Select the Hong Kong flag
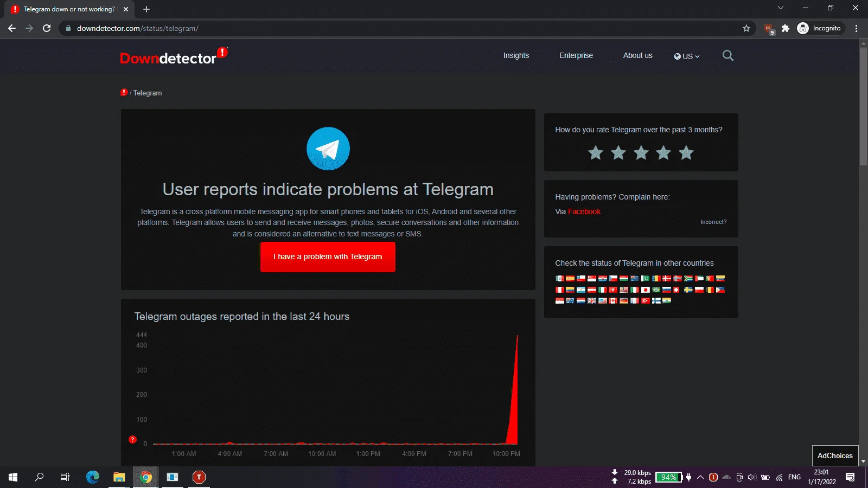 click(613, 290)
